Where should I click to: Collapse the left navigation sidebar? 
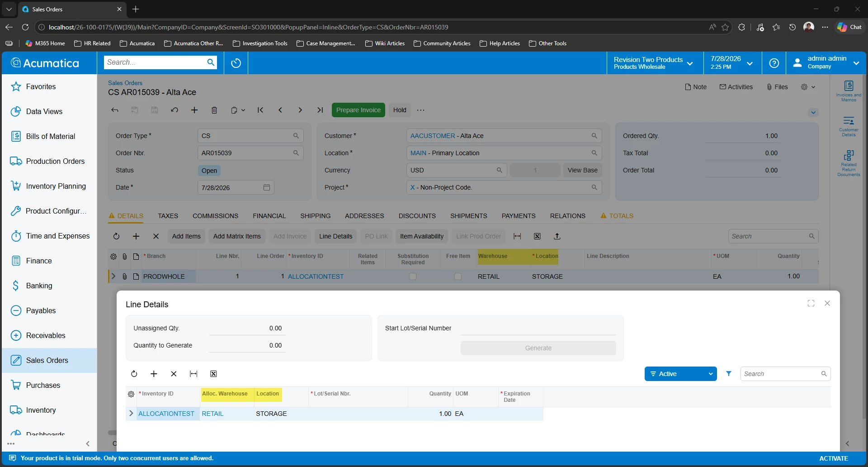point(88,443)
